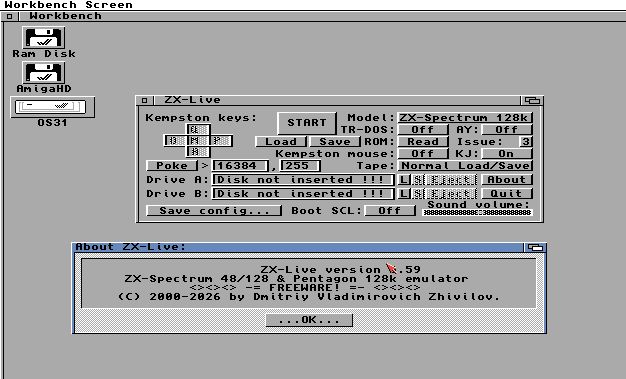Image resolution: width=626 pixels, height=379 pixels.
Task: Click the L button for Drive B
Action: 404,194
